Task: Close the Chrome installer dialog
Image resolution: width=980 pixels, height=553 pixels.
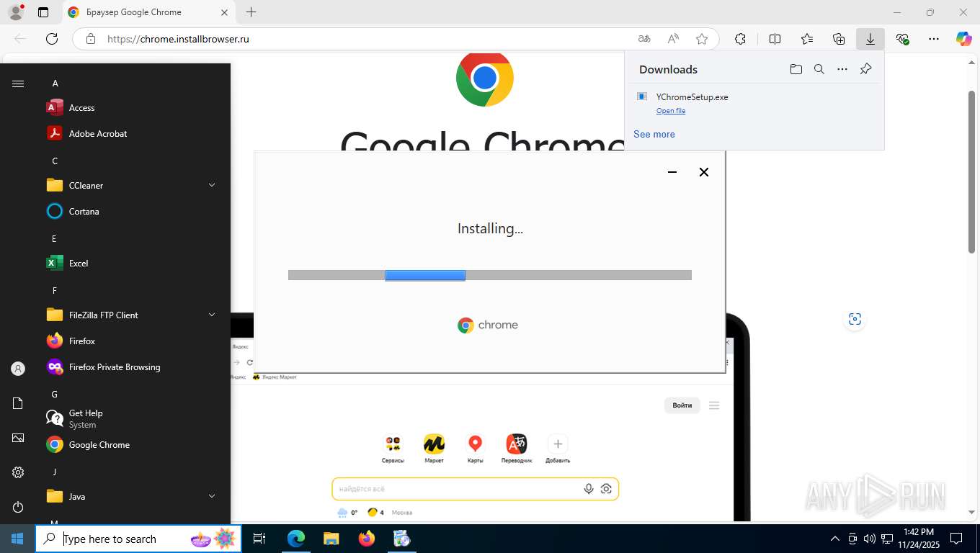Action: point(704,172)
